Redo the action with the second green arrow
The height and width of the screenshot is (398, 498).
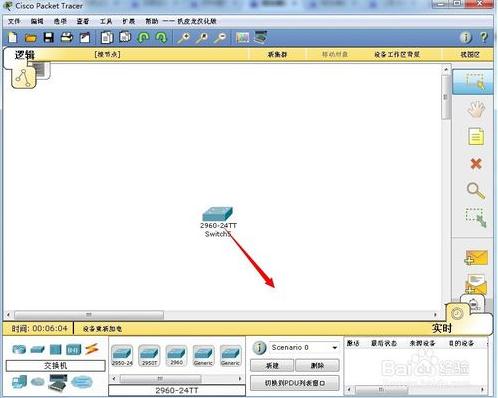(x=161, y=37)
